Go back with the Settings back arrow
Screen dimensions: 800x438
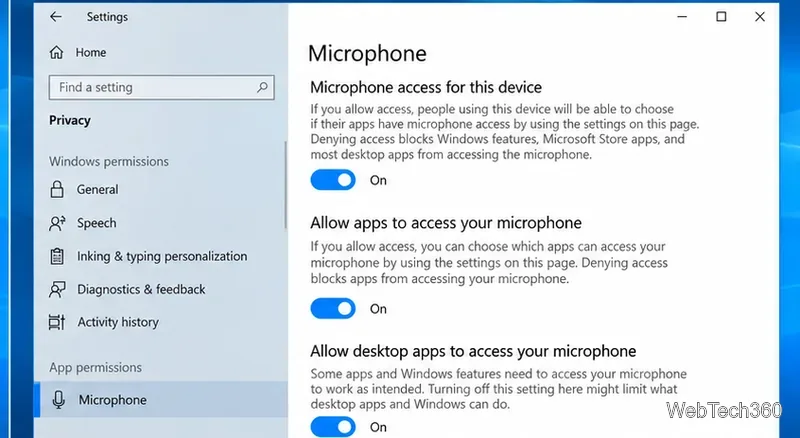(x=56, y=17)
